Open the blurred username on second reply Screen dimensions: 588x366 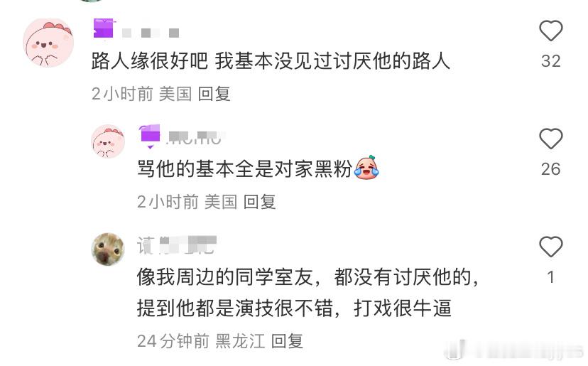coord(194,138)
